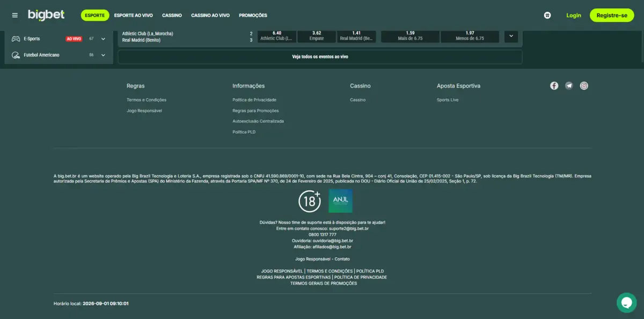Expand the Futebol Americano sidebar category
Viewport: 644px width, 319px height.
[103, 55]
